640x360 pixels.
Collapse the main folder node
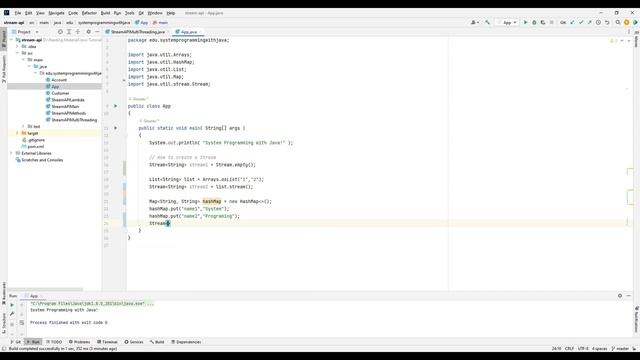point(23,60)
